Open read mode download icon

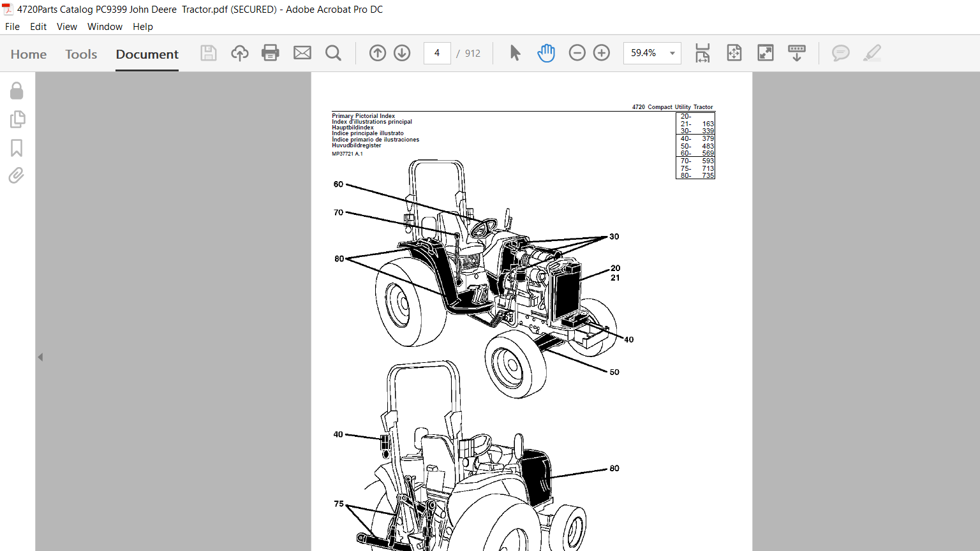tap(797, 53)
